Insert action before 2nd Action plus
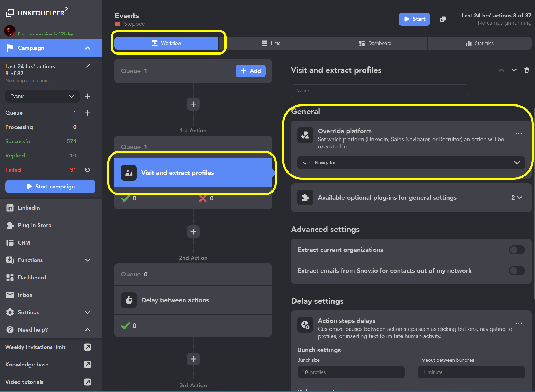The image size is (535, 392). click(x=193, y=232)
